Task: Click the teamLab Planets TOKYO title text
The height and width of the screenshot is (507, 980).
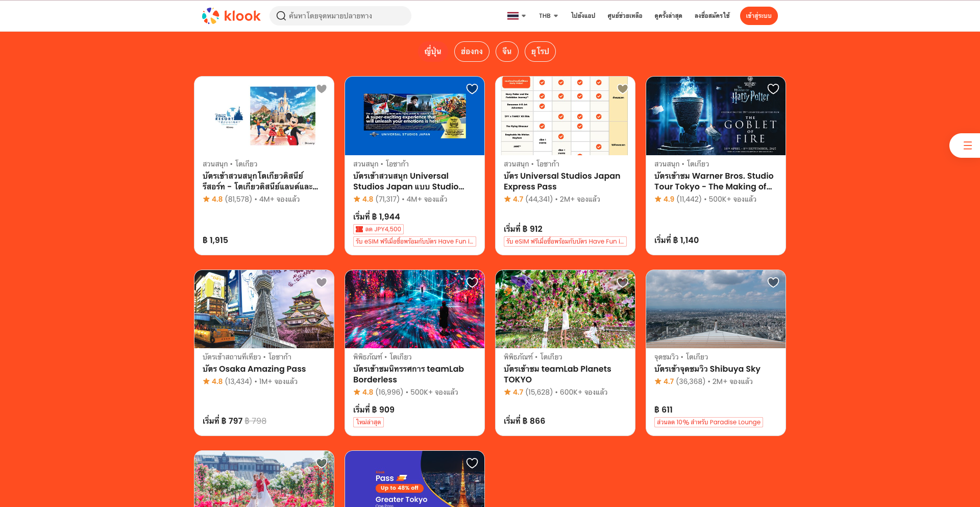Action: point(557,374)
